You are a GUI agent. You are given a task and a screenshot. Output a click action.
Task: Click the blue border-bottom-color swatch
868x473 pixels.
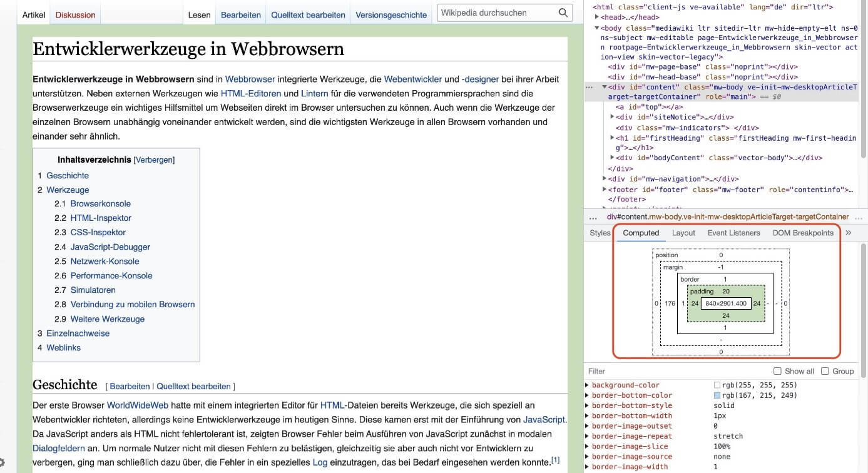[x=717, y=395]
